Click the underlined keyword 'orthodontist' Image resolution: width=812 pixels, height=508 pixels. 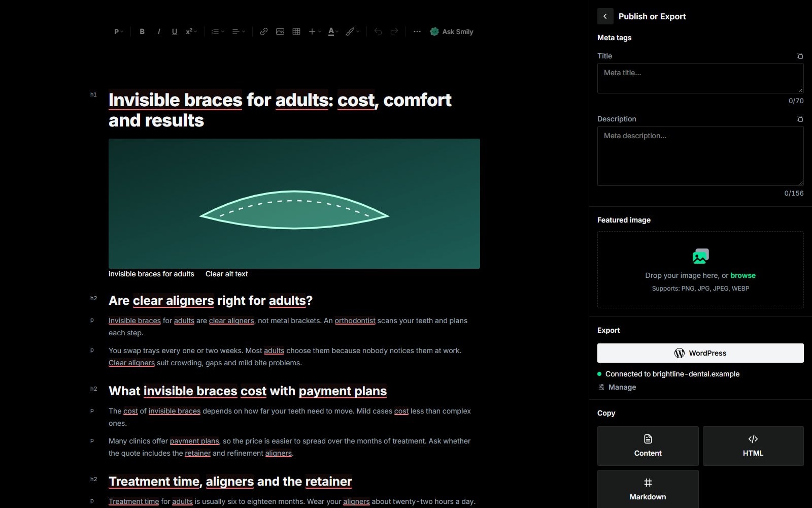tap(355, 321)
